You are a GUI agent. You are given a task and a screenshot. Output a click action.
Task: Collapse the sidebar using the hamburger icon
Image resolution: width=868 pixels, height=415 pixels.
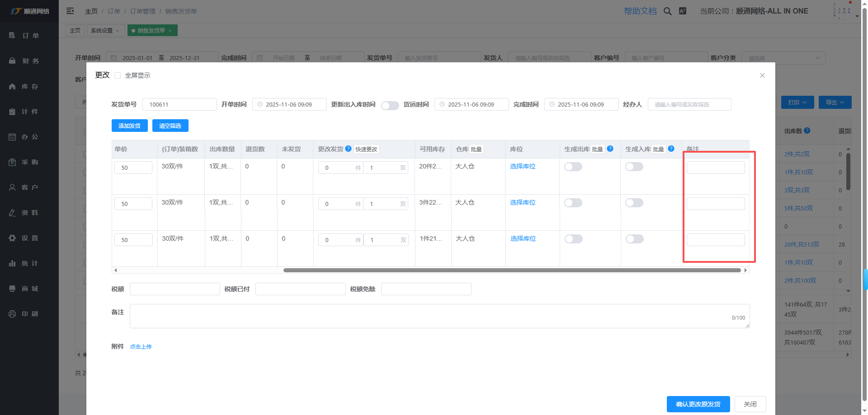(70, 11)
